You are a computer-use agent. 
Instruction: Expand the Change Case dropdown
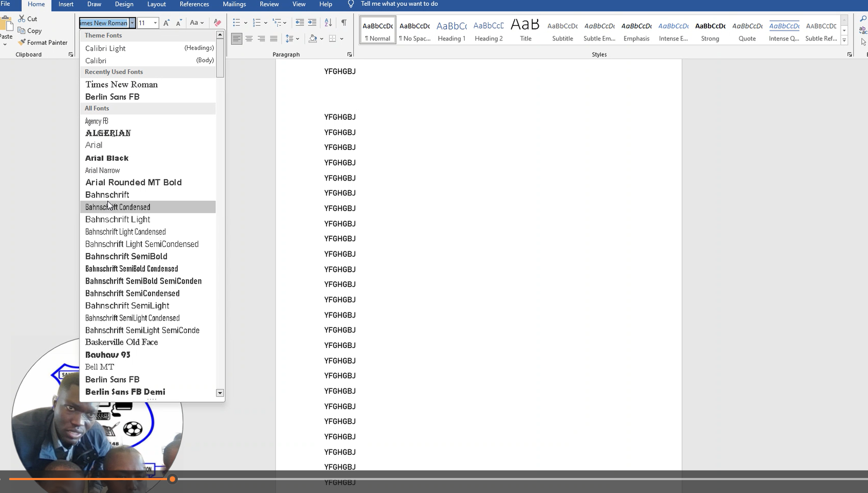click(x=197, y=23)
